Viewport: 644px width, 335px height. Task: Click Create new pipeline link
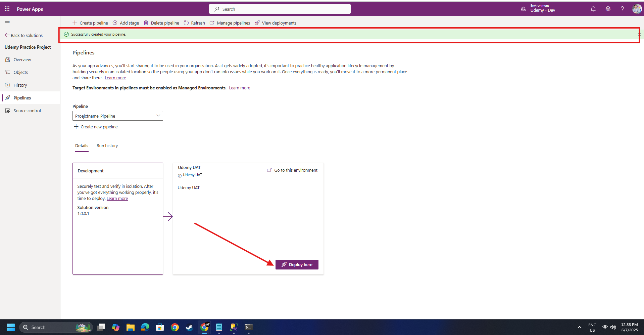click(x=96, y=127)
